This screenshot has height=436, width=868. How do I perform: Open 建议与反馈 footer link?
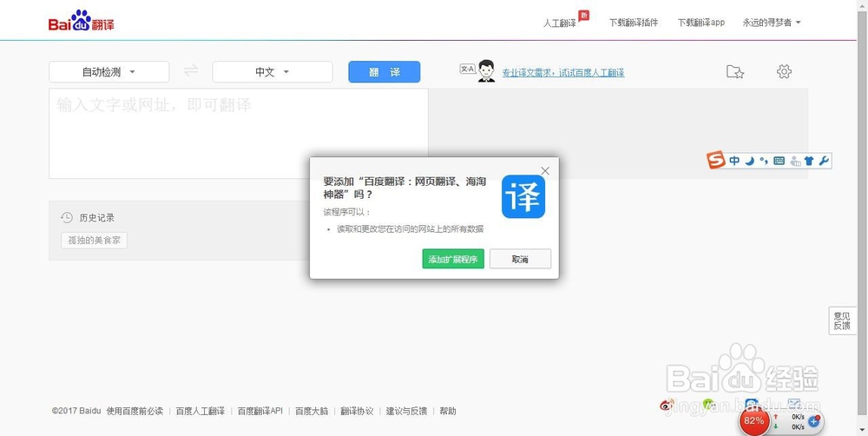tap(406, 411)
